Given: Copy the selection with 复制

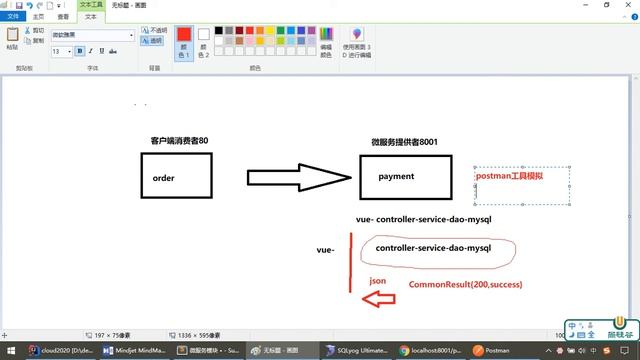Looking at the screenshot, I should point(34,41).
